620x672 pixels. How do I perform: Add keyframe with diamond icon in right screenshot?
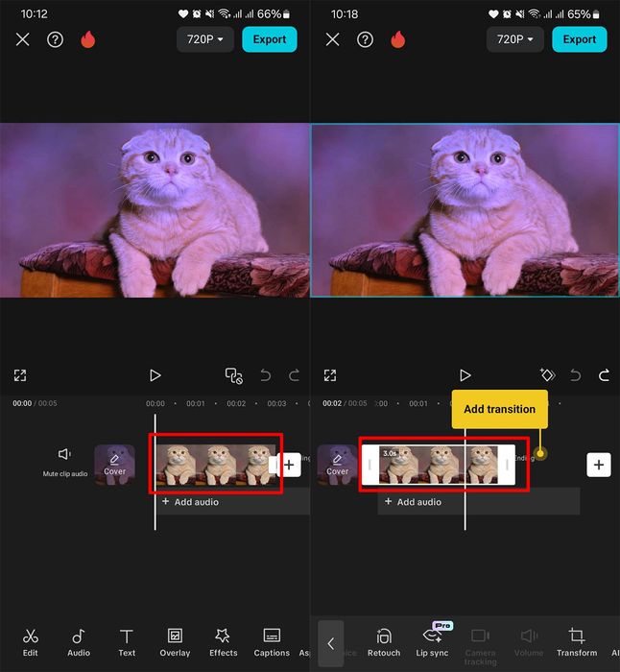click(x=547, y=375)
